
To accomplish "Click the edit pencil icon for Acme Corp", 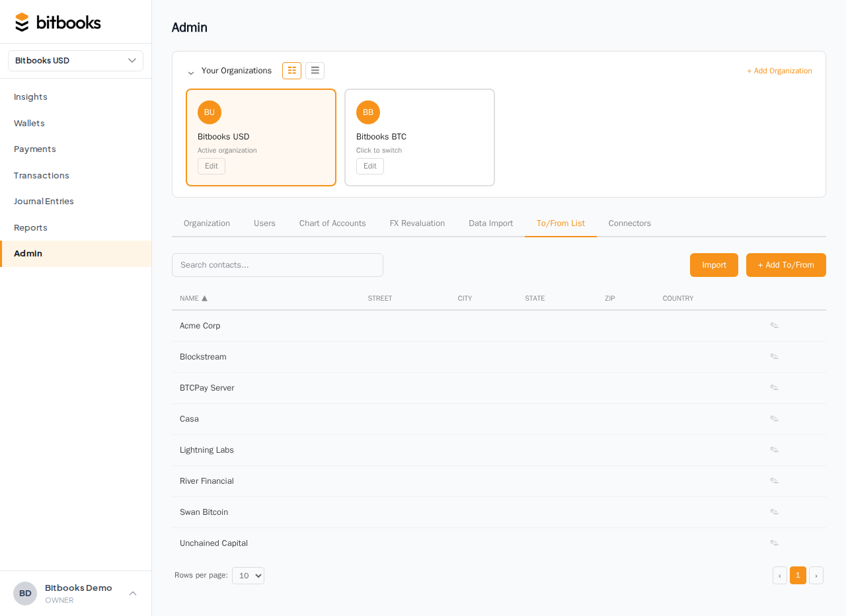I will 774,325.
